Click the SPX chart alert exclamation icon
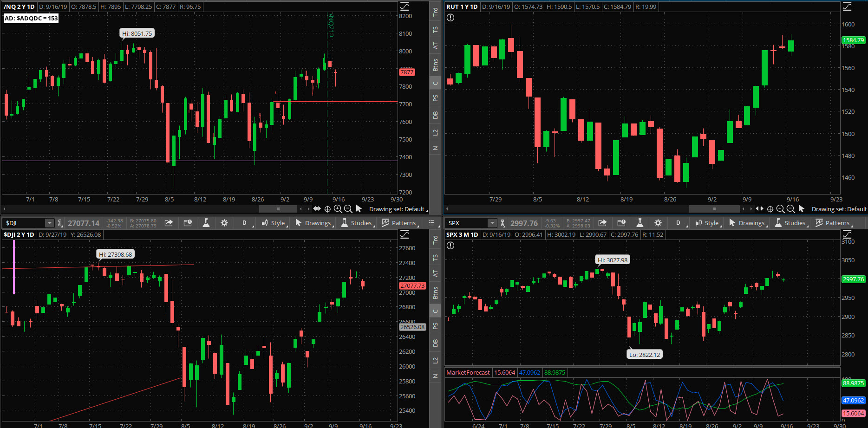 [450, 246]
